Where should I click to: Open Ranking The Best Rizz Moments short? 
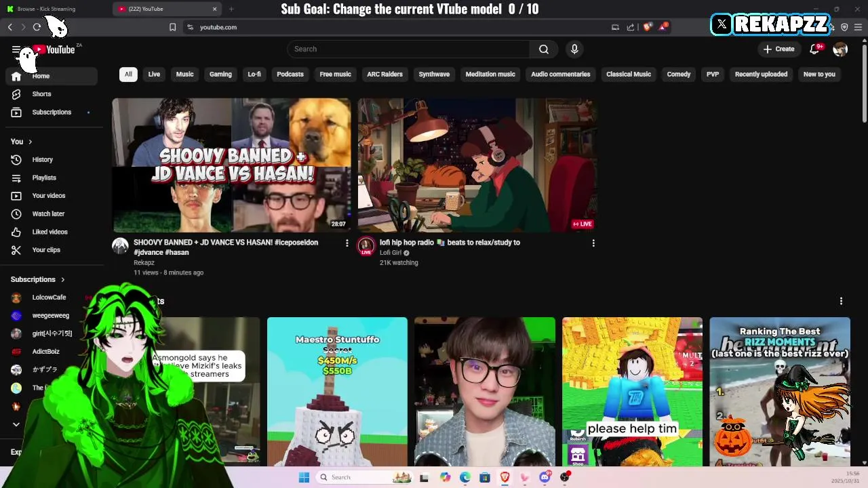(780, 392)
